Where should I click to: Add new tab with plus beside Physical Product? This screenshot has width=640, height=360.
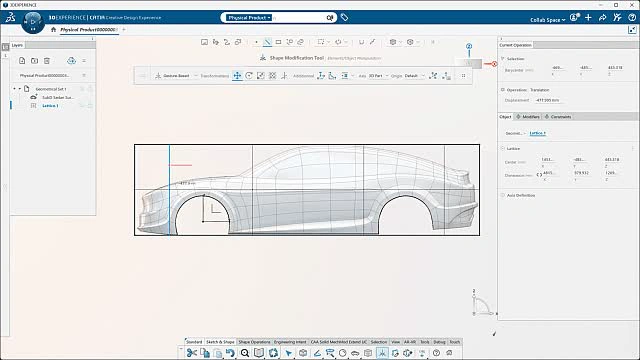tap(124, 29)
